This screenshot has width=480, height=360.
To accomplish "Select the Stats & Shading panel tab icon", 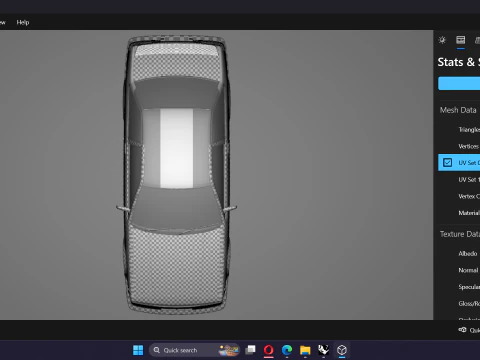I will [461, 40].
